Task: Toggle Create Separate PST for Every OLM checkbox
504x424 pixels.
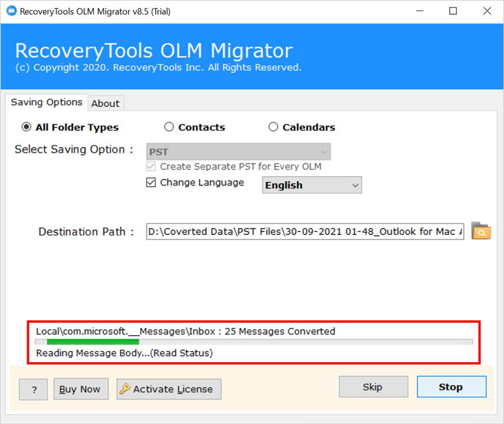Action: tap(151, 167)
